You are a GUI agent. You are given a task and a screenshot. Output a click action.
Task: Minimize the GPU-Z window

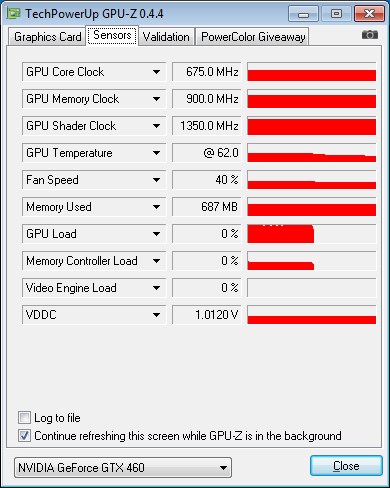[x=303, y=14]
